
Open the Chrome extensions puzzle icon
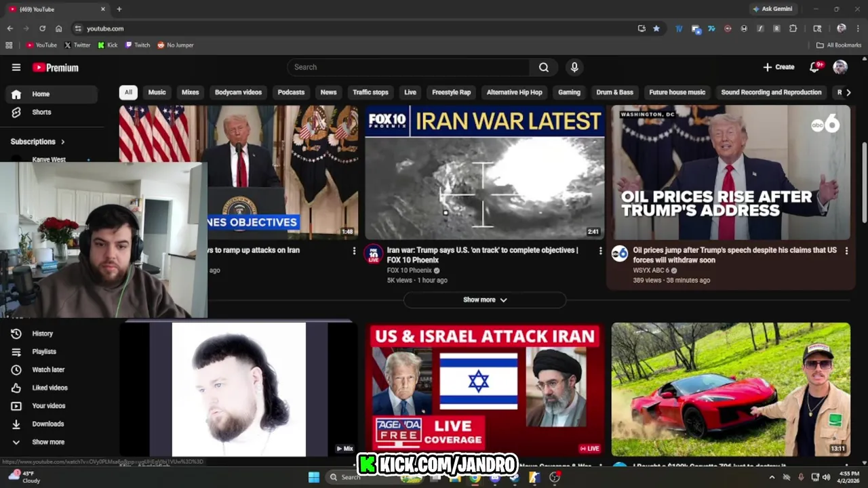[x=793, y=28]
